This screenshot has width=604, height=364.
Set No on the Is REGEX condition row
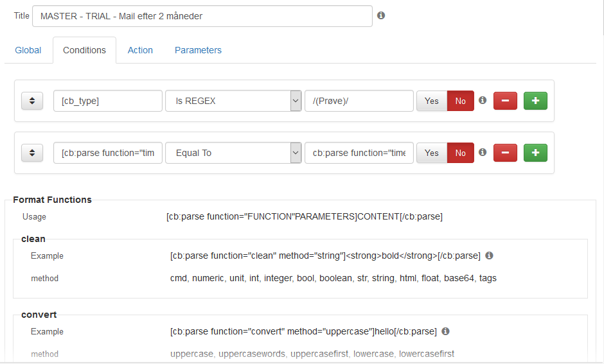point(460,101)
